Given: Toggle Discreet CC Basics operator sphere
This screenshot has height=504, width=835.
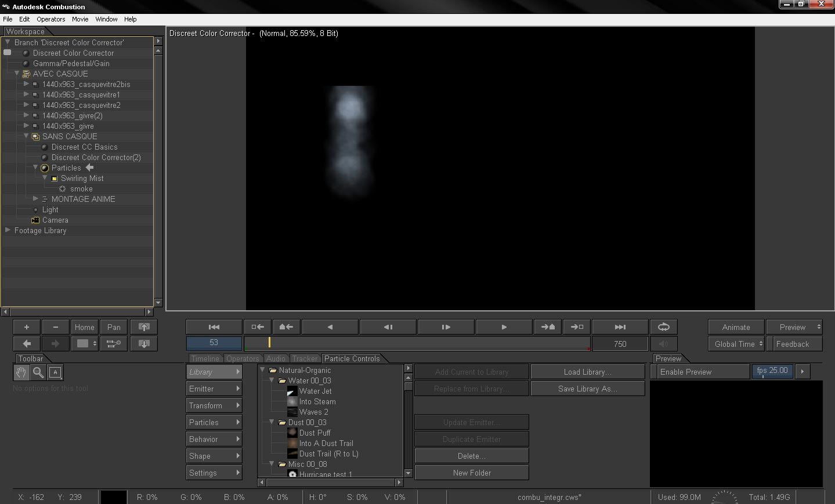Looking at the screenshot, I should 44,147.
